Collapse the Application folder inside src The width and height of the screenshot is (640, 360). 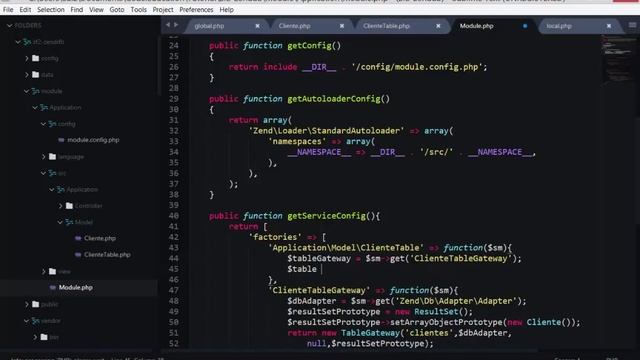pyautogui.click(x=52, y=189)
